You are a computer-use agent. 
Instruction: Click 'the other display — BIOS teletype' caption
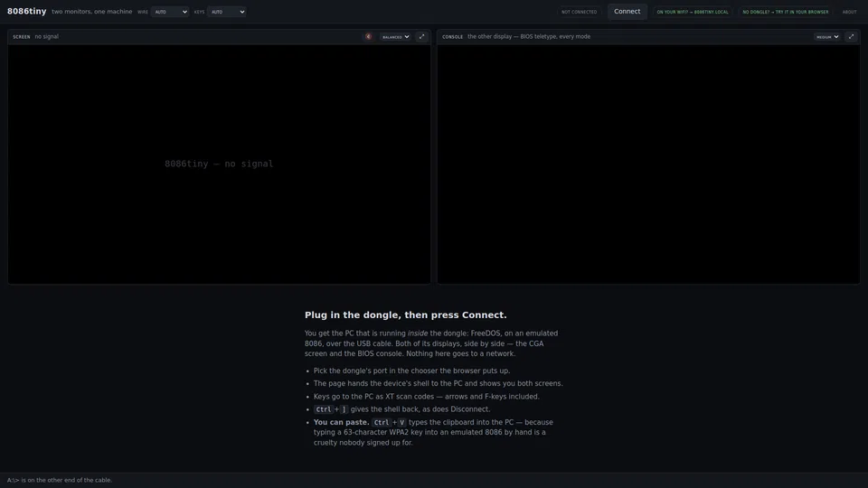529,36
